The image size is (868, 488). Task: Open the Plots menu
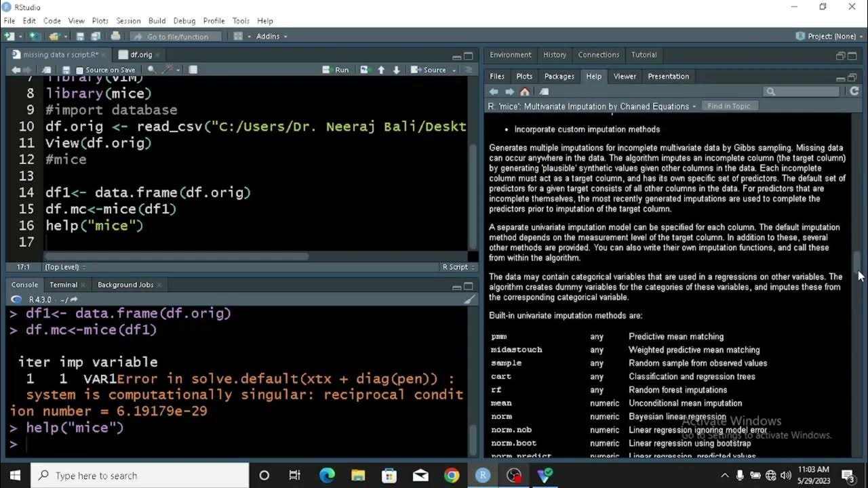coord(100,21)
